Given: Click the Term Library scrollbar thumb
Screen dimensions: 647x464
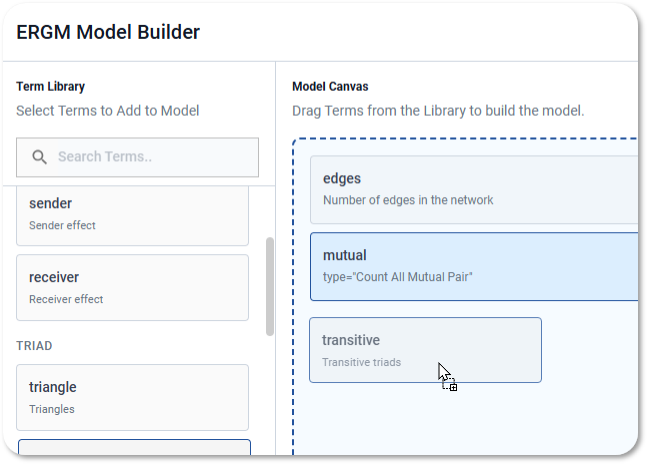Looking at the screenshot, I should pos(270,287).
